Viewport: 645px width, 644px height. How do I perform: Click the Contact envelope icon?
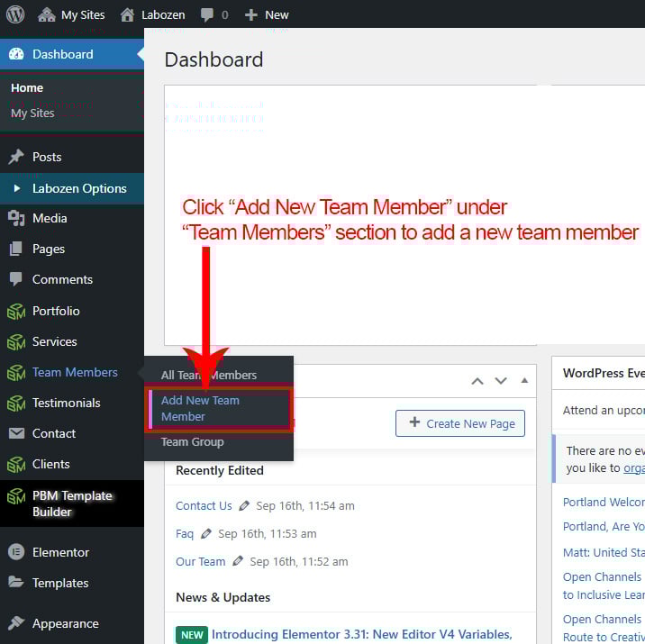click(16, 433)
